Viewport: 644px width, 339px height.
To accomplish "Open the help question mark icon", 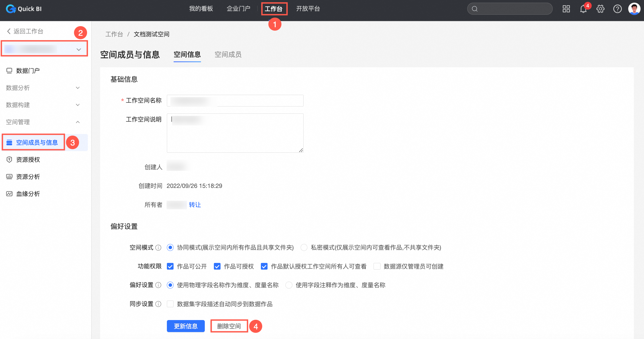I will (x=618, y=9).
